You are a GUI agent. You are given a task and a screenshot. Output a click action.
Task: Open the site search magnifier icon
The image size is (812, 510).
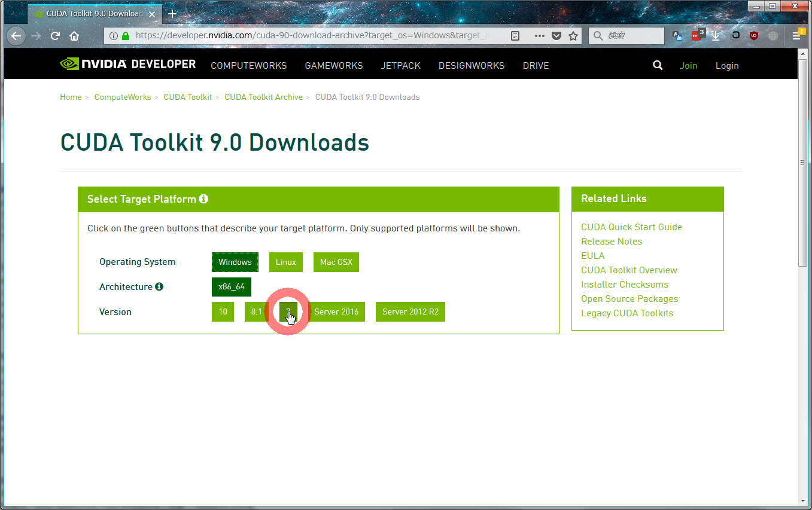658,66
